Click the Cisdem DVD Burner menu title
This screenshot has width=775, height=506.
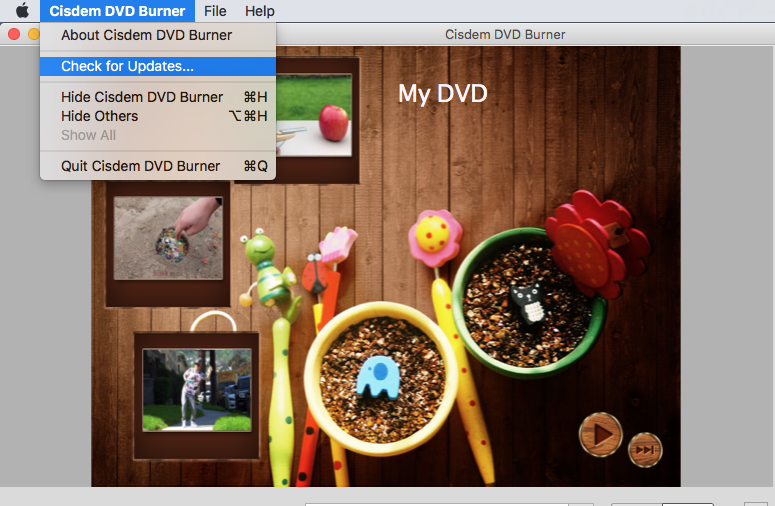tap(117, 11)
